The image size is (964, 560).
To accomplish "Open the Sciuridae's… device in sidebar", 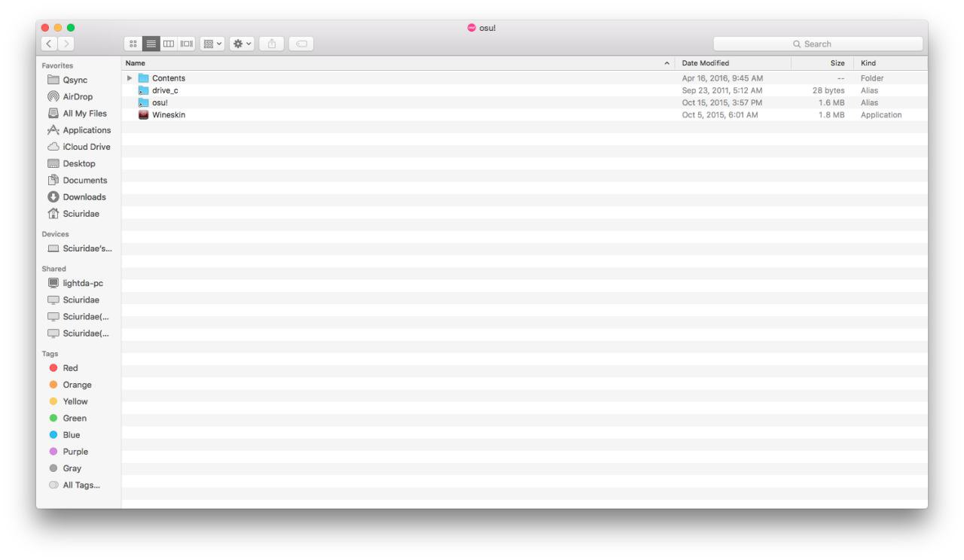I will click(78, 249).
